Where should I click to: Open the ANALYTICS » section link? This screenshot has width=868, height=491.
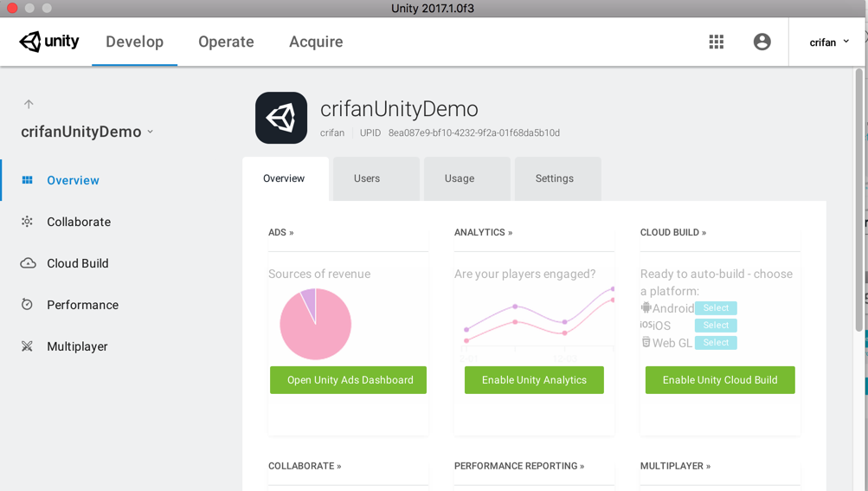click(483, 232)
